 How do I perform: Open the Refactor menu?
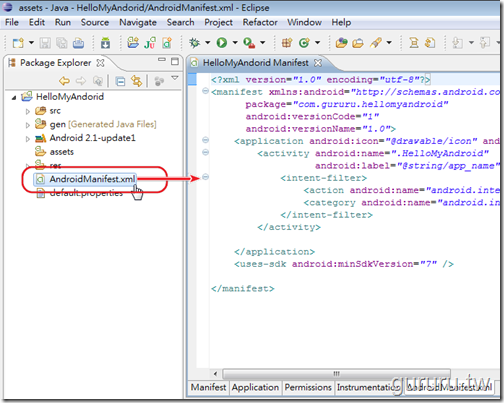point(260,22)
